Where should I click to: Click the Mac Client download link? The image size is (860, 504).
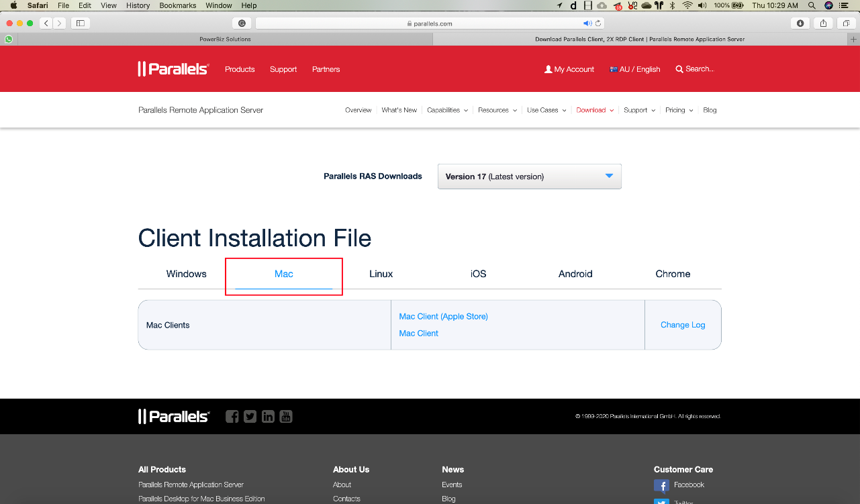(x=419, y=333)
